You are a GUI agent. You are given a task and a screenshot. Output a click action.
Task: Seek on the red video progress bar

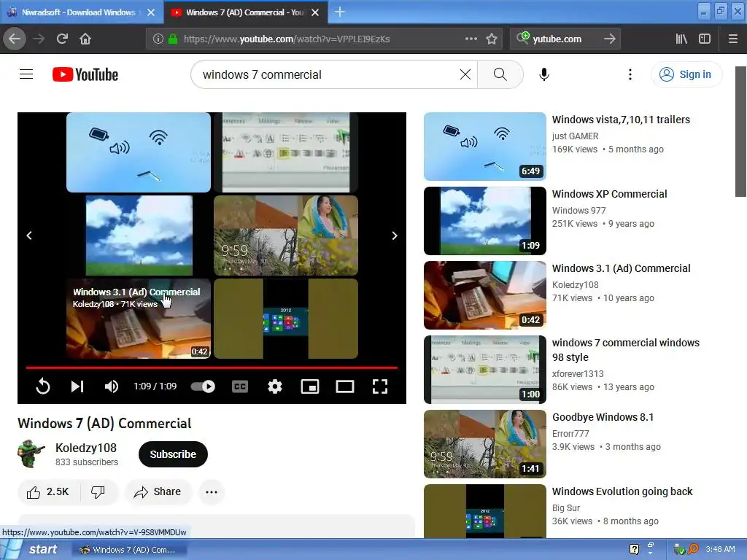click(x=212, y=367)
